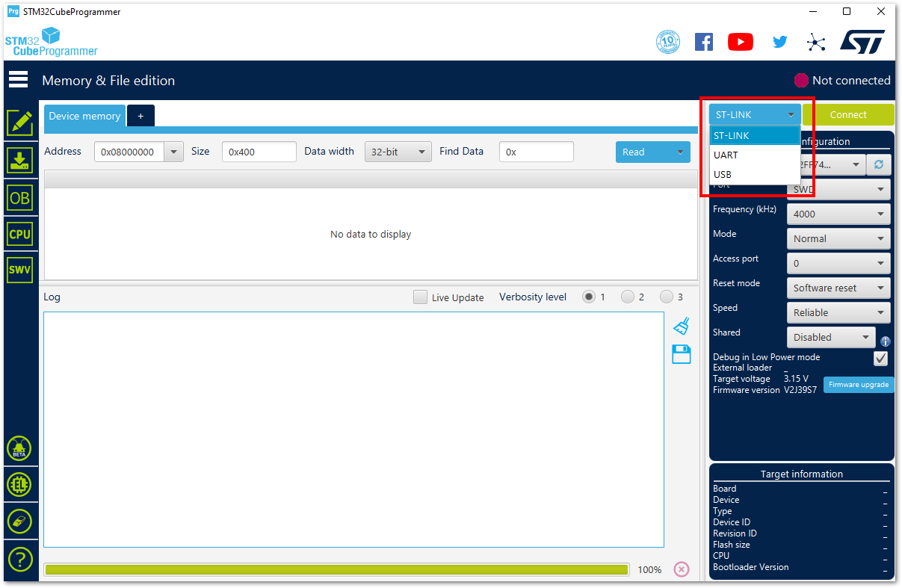Open the Speed Reliable dropdown
The height and width of the screenshot is (588, 902).
pyautogui.click(x=838, y=312)
